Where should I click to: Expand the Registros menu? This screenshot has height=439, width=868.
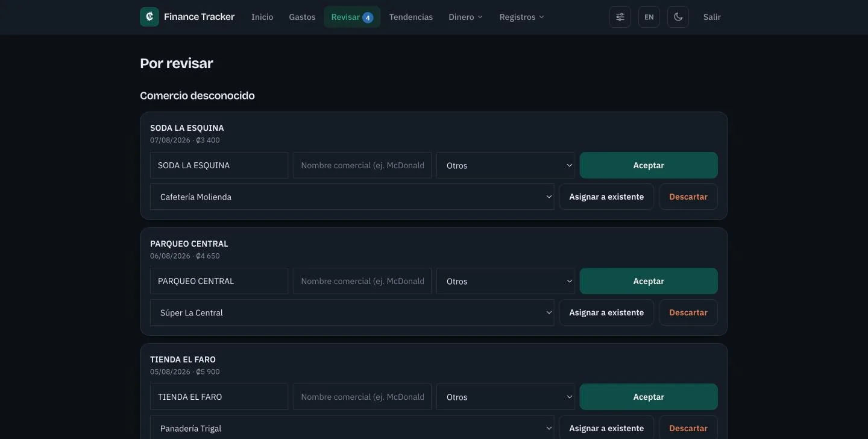[x=521, y=17]
